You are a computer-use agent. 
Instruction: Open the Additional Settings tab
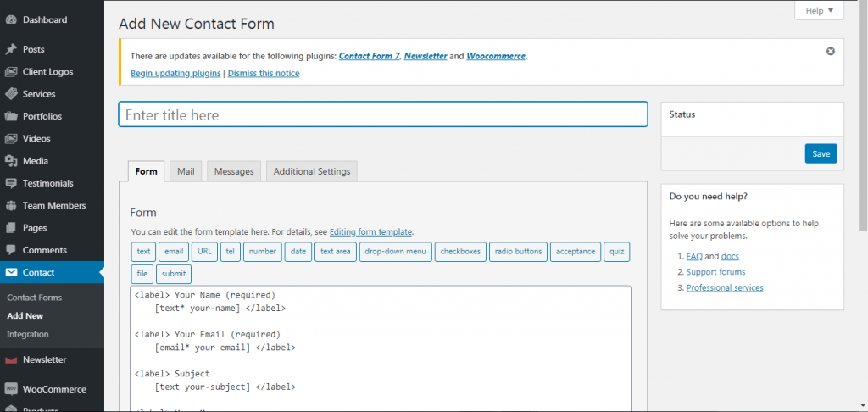click(x=312, y=171)
